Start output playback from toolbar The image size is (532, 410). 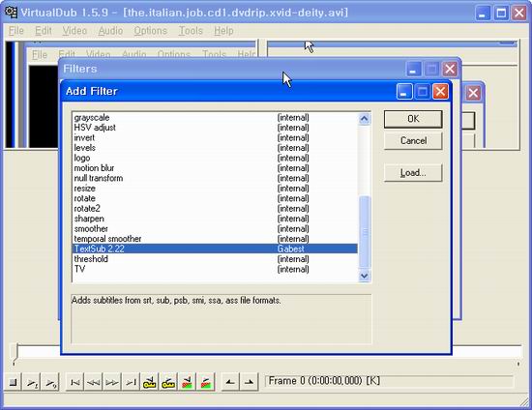pos(51,382)
